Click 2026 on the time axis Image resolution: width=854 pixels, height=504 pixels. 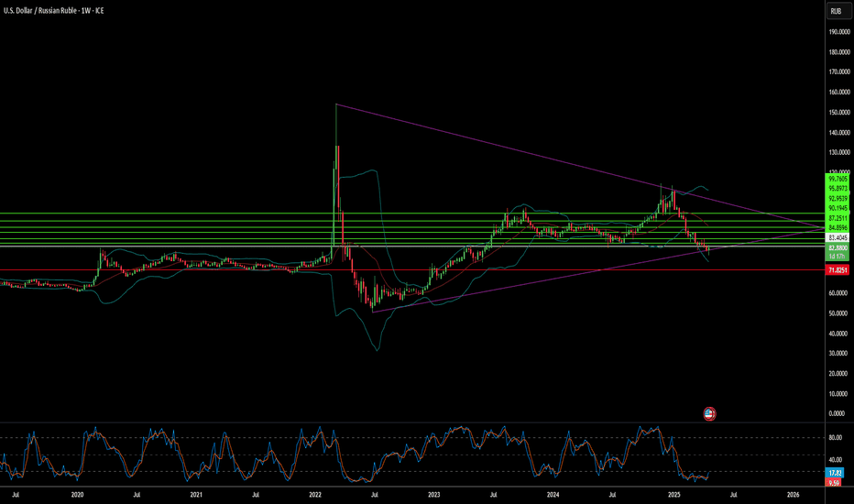793,495
